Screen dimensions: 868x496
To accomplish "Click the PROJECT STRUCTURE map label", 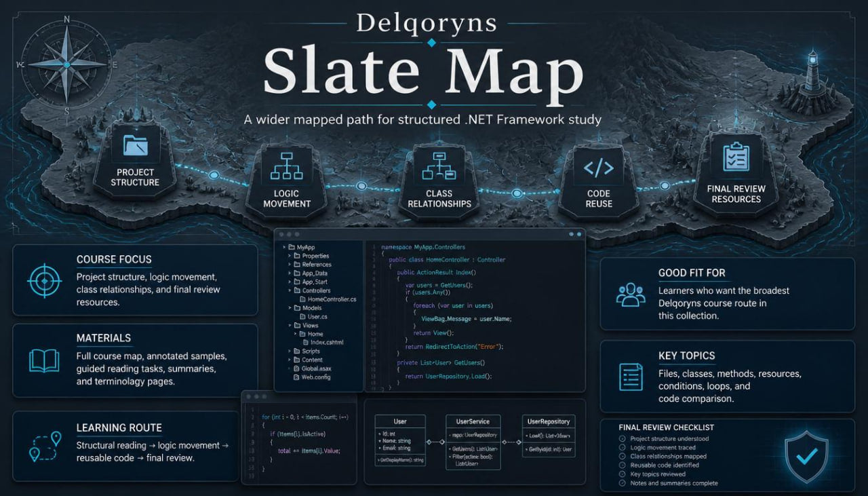I will click(x=135, y=177).
